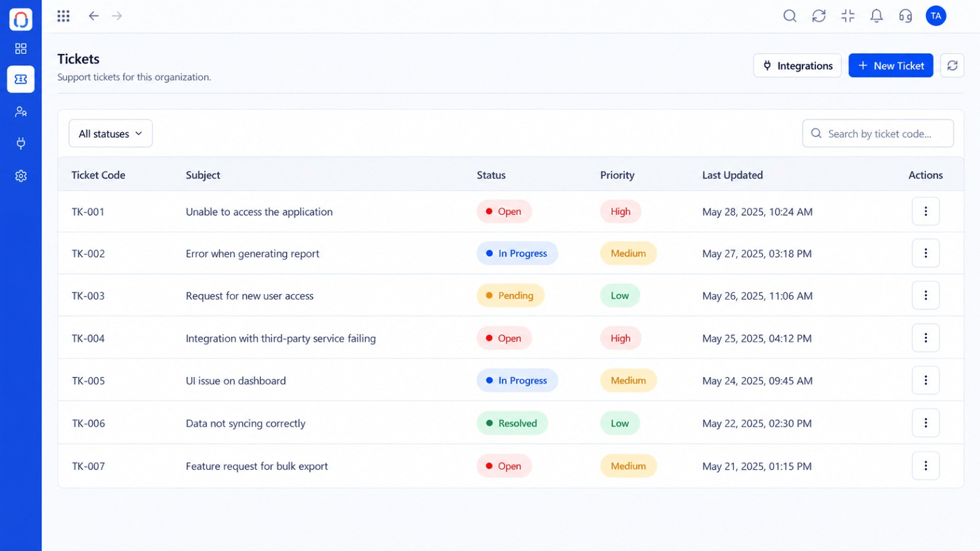Open 'Data not syncing correctly' subject

(245, 423)
